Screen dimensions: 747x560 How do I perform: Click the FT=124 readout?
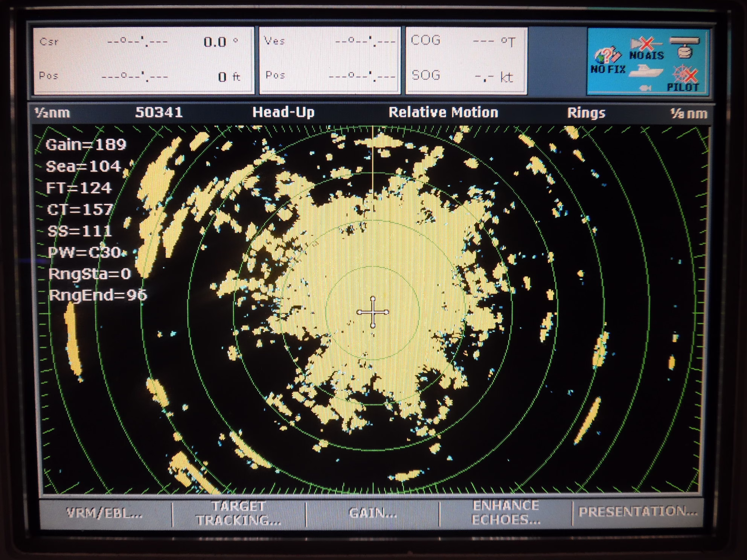79,188
